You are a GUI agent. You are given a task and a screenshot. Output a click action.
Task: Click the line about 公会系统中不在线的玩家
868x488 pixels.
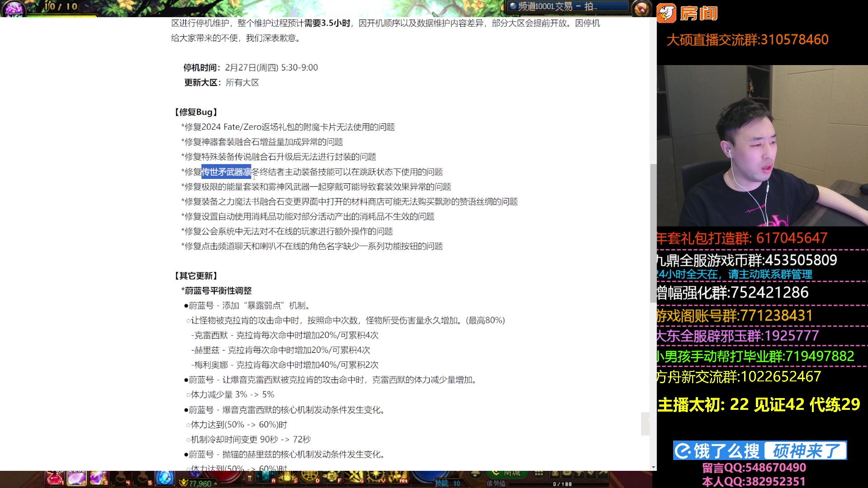coord(287,231)
